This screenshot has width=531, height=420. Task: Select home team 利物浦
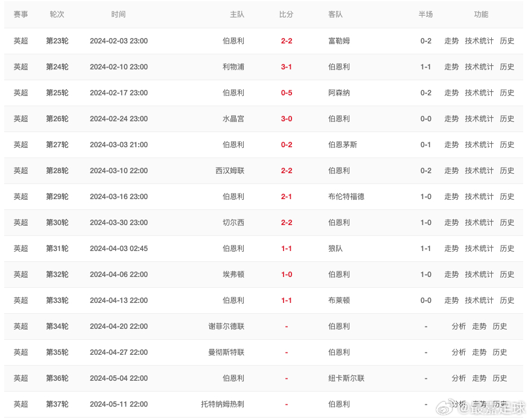coord(234,67)
